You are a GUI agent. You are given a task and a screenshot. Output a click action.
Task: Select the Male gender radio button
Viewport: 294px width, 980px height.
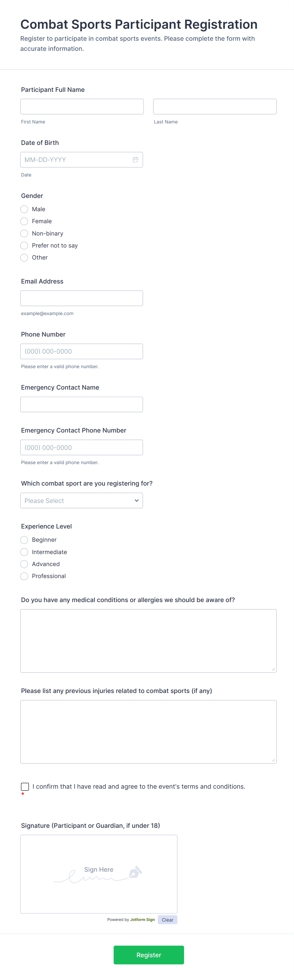pyautogui.click(x=24, y=209)
